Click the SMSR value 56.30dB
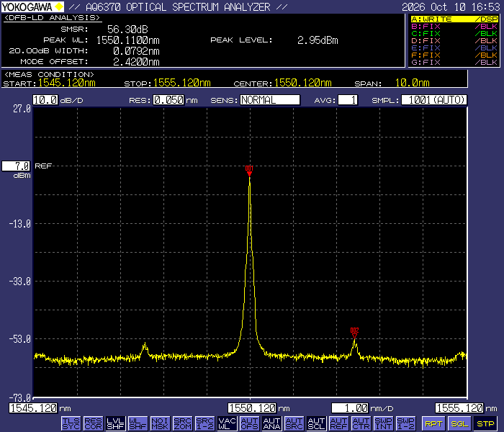This screenshot has width=504, height=432. (127, 30)
